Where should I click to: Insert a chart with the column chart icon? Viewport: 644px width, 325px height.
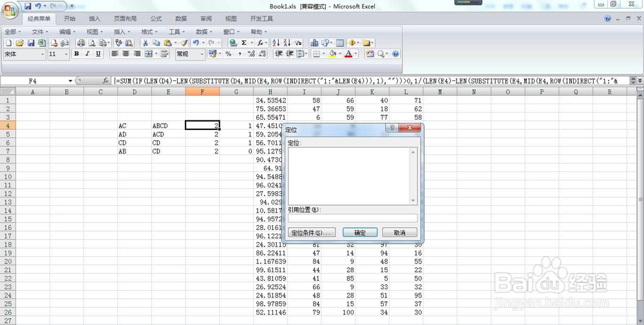315,42
